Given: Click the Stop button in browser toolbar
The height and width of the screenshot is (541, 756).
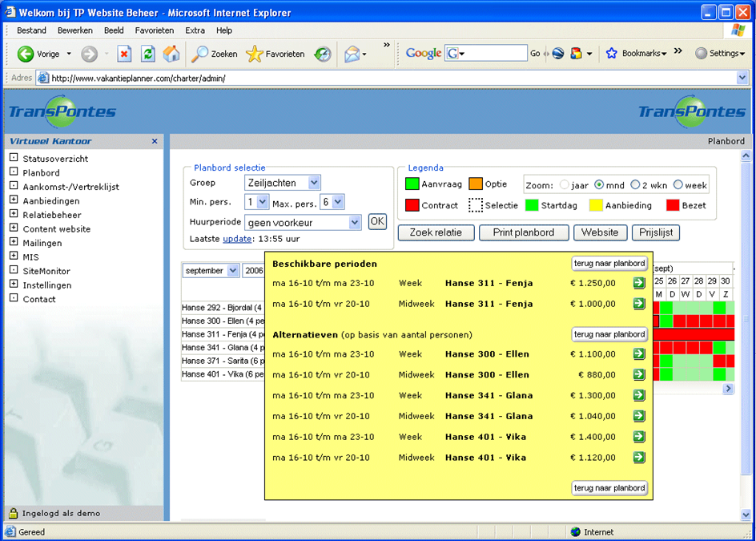Looking at the screenshot, I should coord(124,54).
